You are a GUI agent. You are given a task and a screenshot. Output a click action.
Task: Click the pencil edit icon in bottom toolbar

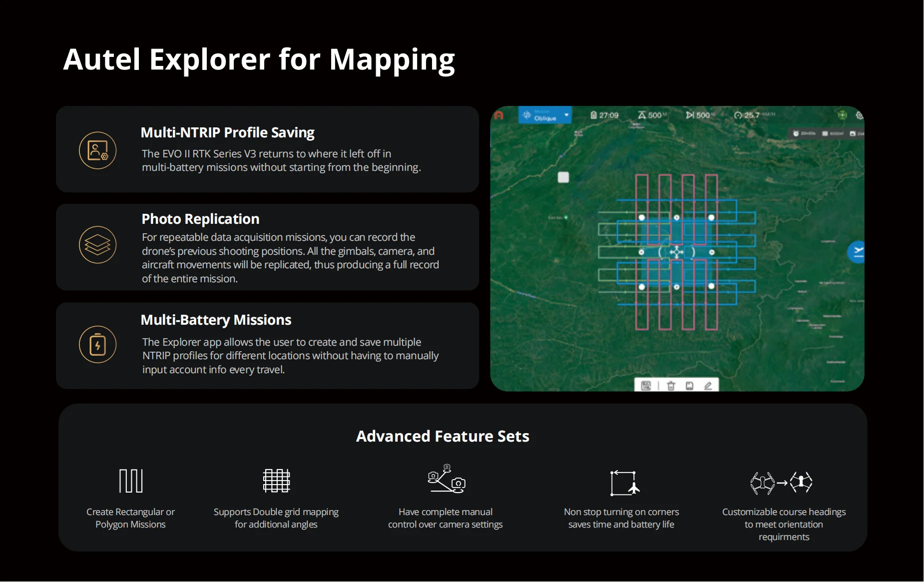click(708, 386)
